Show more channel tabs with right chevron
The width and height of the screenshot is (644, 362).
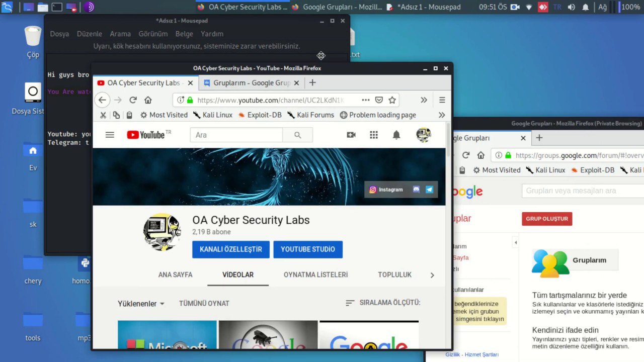[x=432, y=275]
